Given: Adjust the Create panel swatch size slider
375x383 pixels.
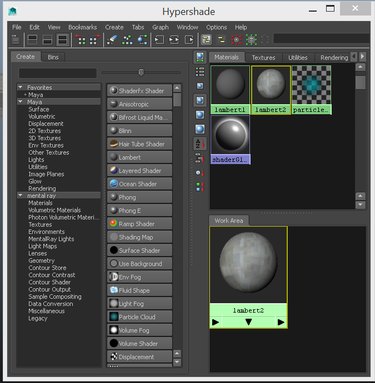Looking at the screenshot, I should 141,72.
